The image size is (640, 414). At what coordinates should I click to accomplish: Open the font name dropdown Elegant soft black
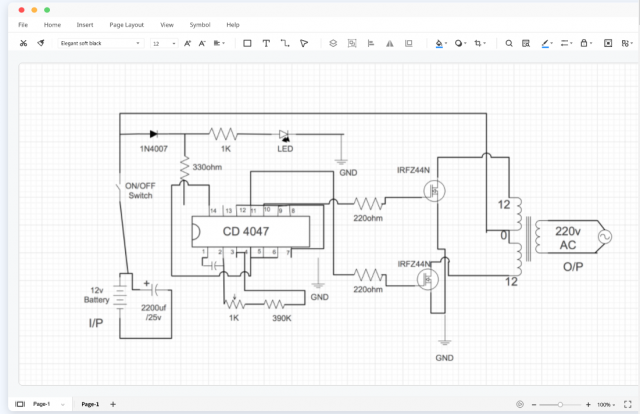click(x=100, y=43)
